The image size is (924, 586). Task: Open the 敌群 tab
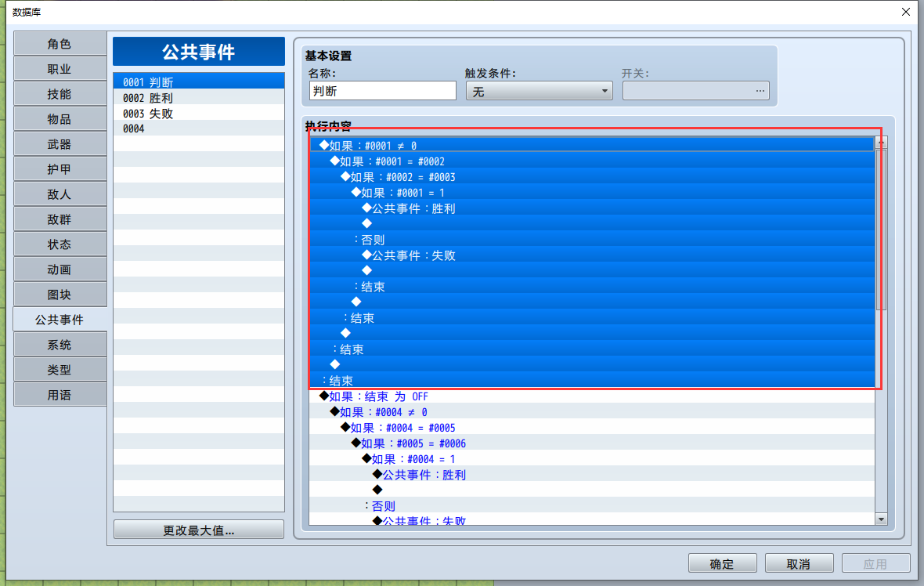pos(60,219)
